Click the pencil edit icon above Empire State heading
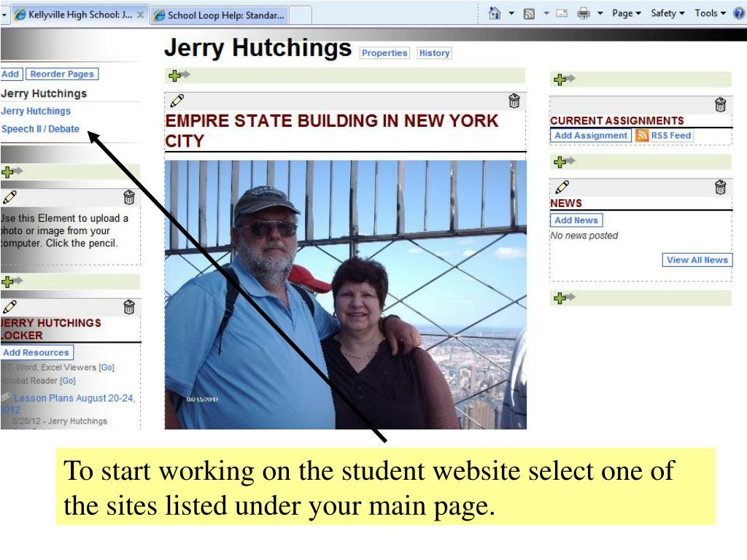This screenshot has height=560, width=747. [177, 101]
